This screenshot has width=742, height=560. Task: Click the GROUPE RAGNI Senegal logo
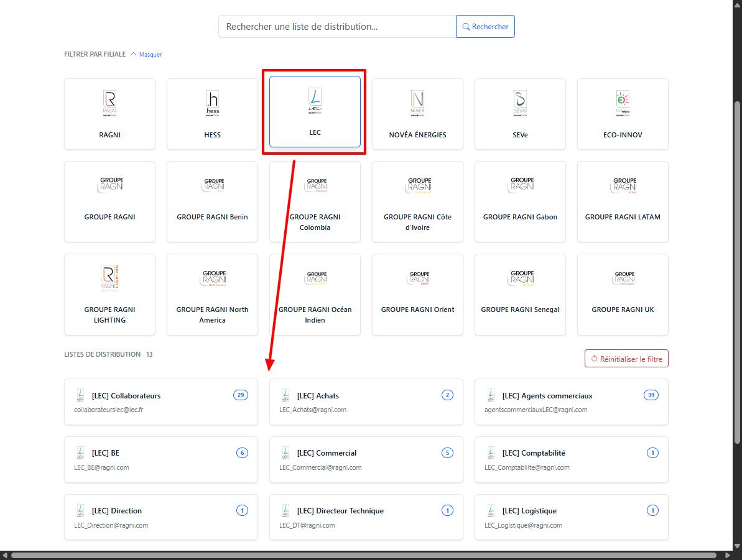pyautogui.click(x=521, y=278)
